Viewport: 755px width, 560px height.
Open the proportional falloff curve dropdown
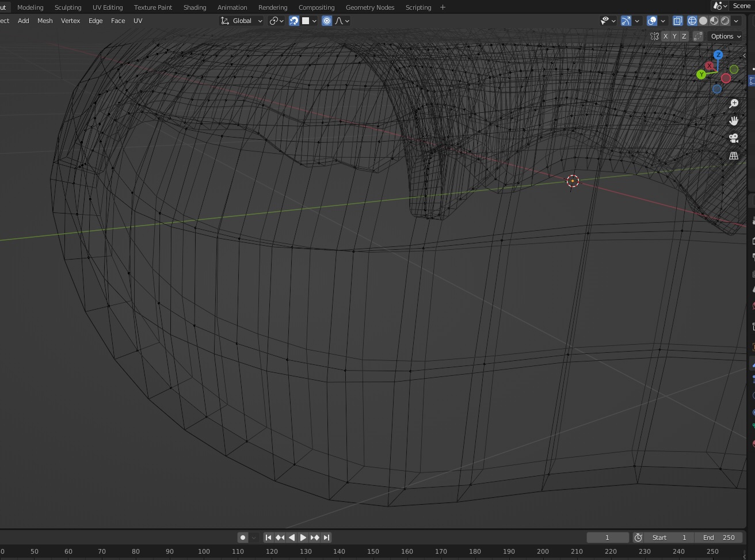[342, 21]
